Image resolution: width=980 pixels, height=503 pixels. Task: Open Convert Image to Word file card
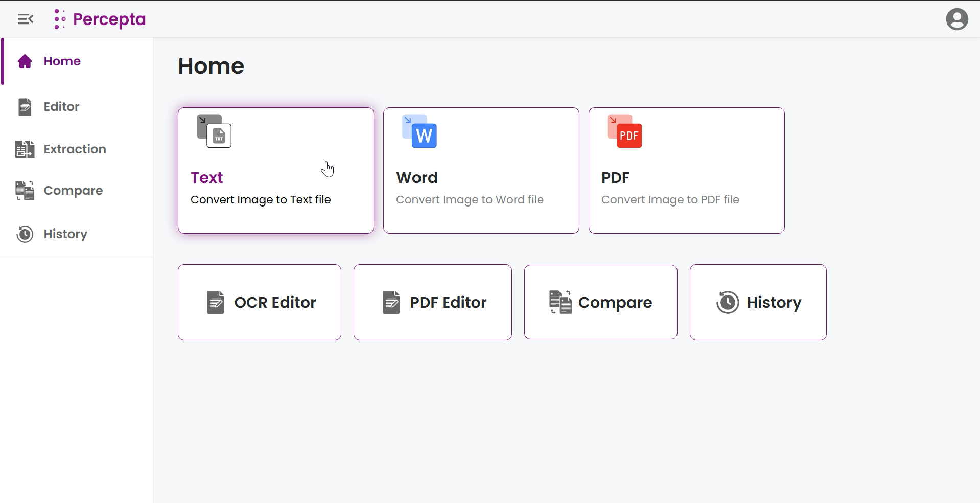(x=480, y=170)
